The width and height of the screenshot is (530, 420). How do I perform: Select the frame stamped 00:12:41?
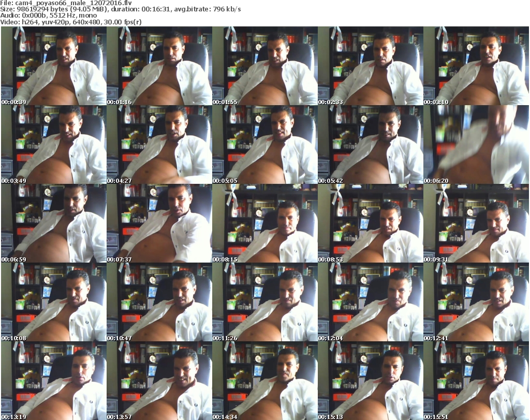[476, 302]
